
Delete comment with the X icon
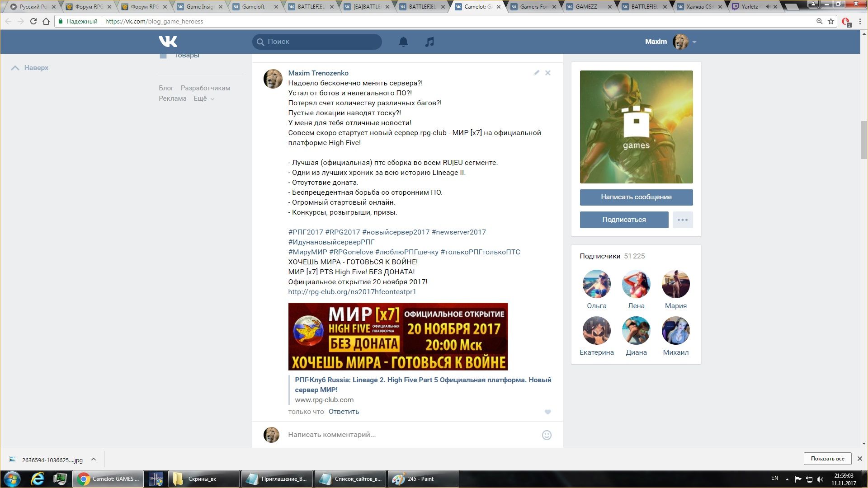tap(547, 73)
